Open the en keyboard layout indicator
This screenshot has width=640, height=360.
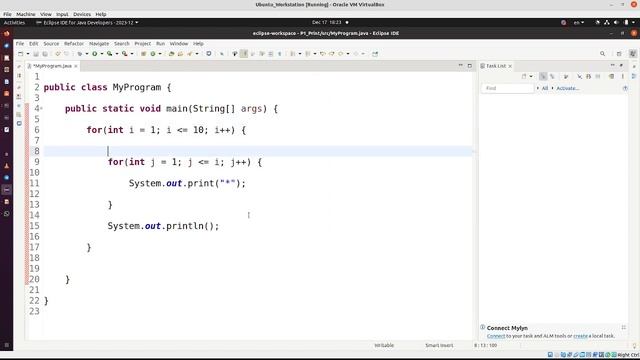tap(579, 22)
